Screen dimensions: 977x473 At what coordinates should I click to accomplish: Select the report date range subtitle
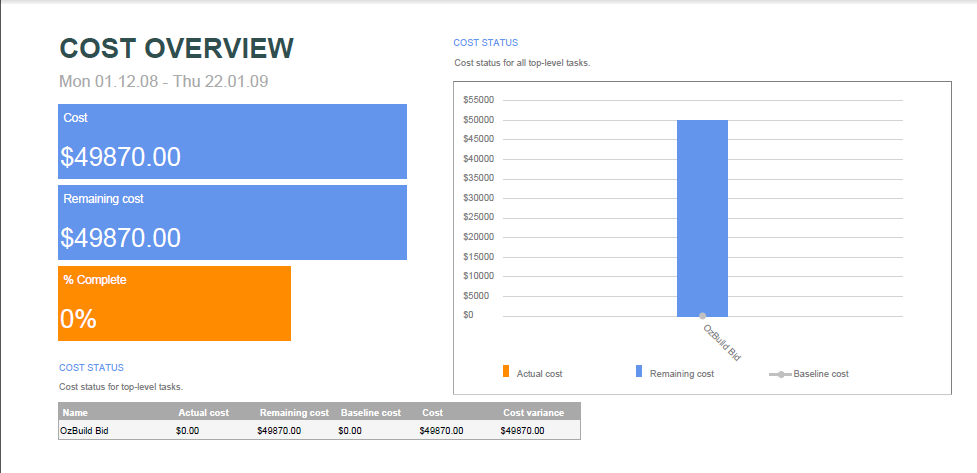pyautogui.click(x=163, y=81)
